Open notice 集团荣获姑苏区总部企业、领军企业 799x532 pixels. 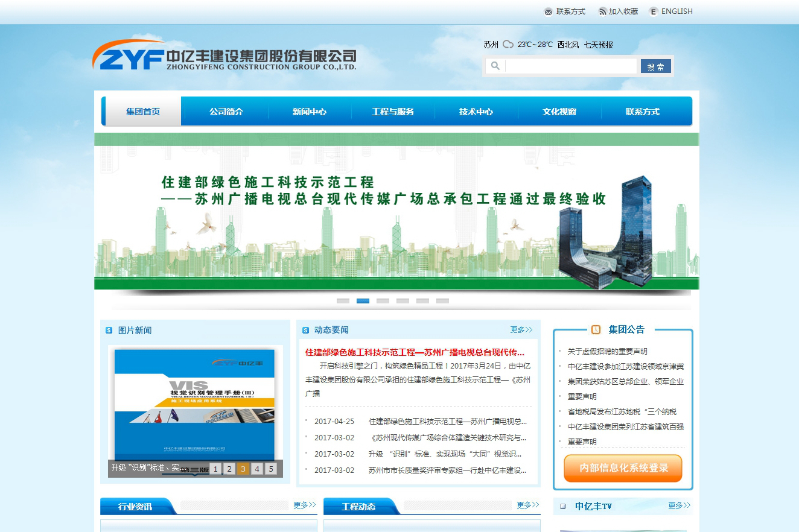[626, 382]
